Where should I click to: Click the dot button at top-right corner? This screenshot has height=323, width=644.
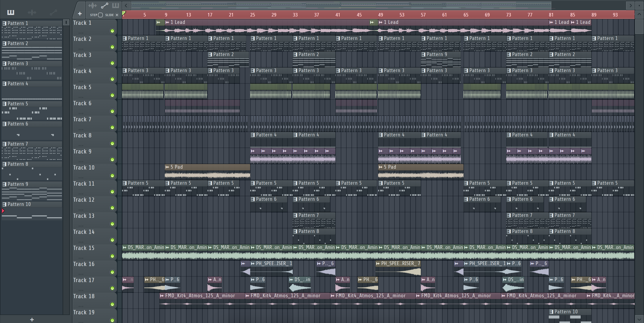(639, 5)
